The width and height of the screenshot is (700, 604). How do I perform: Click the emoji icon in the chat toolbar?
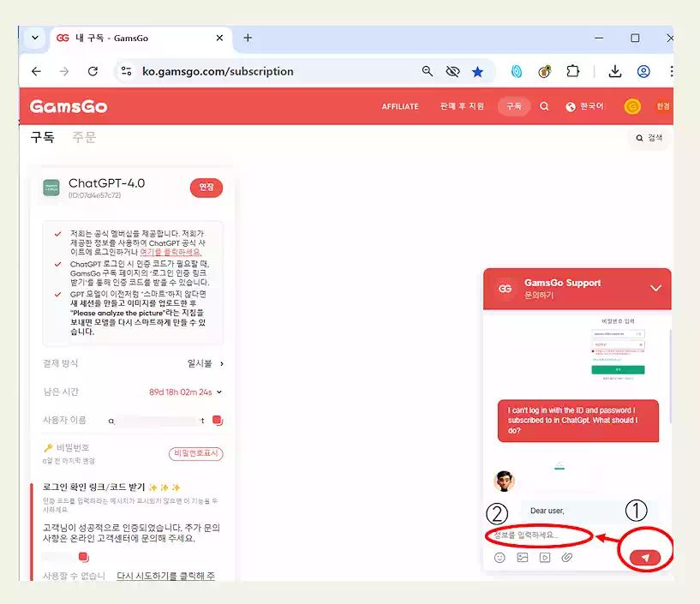500,557
